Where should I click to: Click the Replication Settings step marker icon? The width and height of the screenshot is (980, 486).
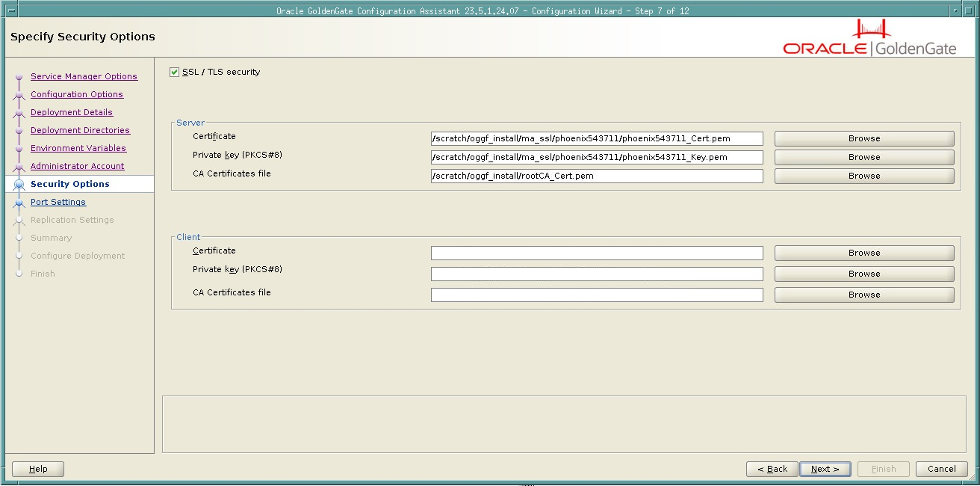pos(19,221)
